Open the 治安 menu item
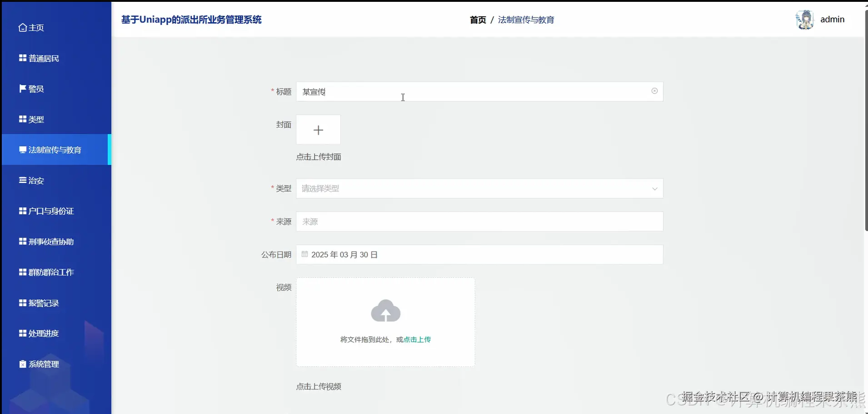 point(56,181)
